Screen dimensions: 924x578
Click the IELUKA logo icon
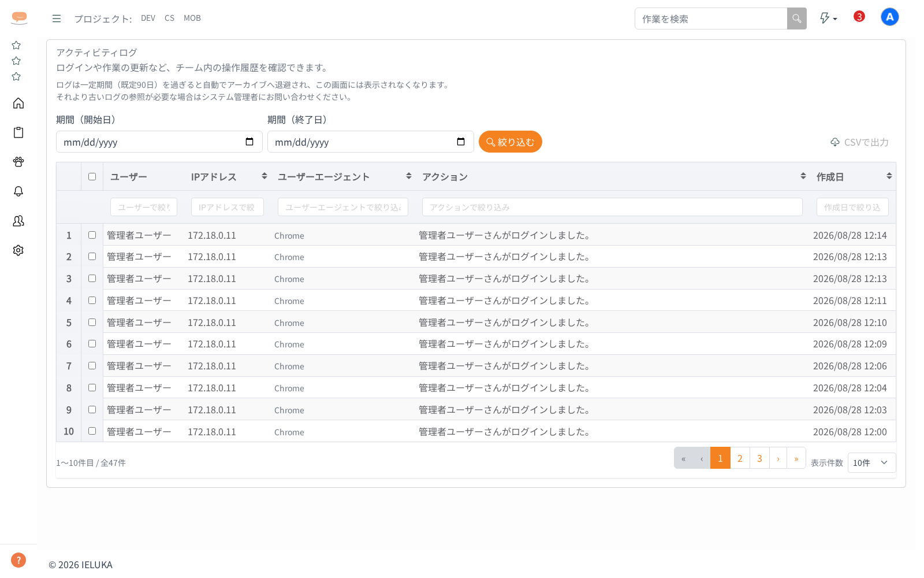tap(19, 18)
